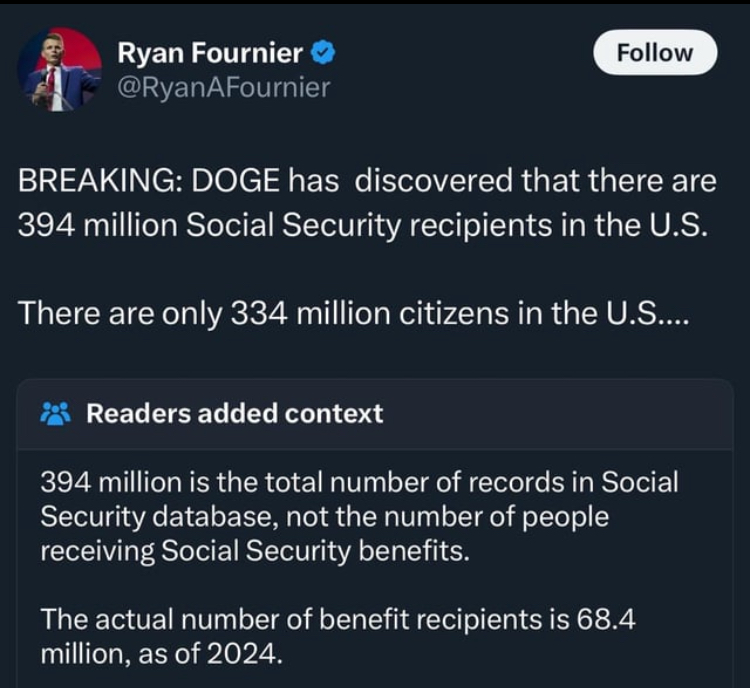Open Ryan Fournier's profile picture
Screen dimensions: 750x688
(x=60, y=69)
